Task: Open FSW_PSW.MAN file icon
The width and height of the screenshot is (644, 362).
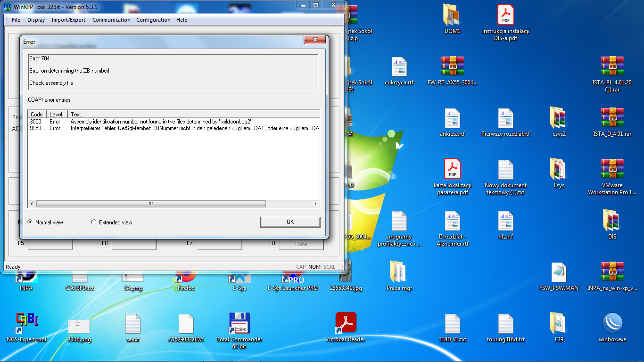Action: click(559, 272)
